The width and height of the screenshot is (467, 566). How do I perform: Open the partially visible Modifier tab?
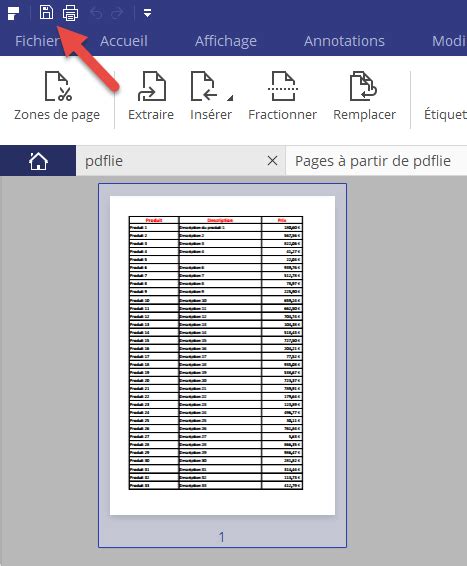pos(449,41)
